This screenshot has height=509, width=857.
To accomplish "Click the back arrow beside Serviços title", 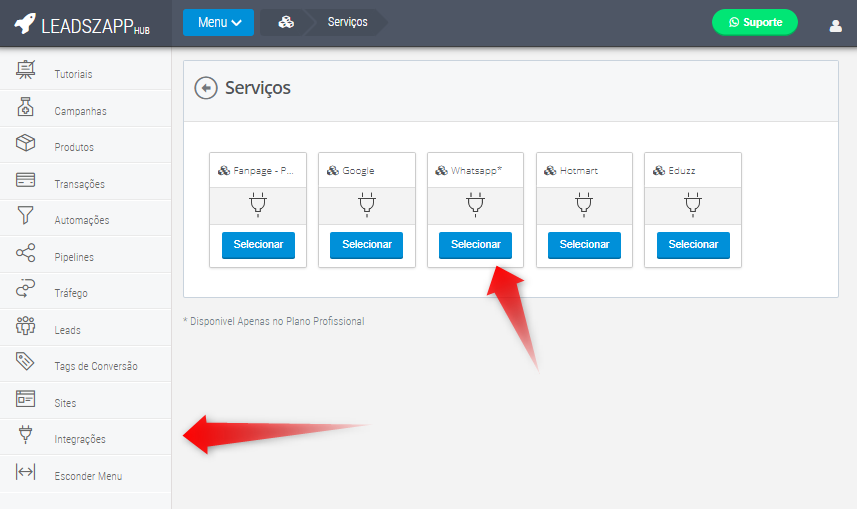I will (206, 88).
